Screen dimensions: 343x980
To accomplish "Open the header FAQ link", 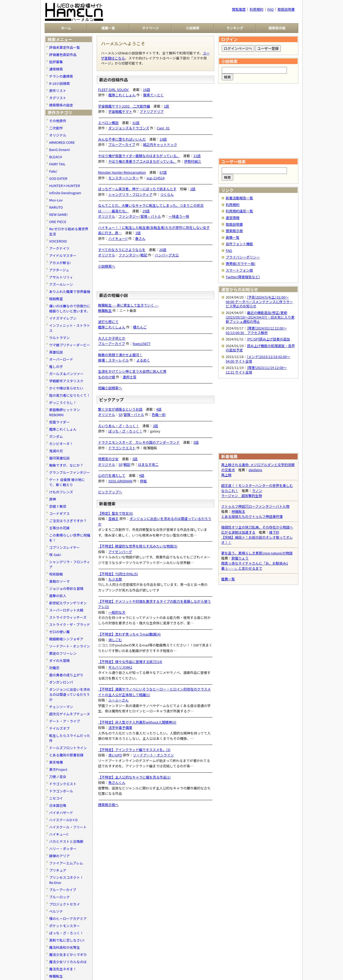I will click(270, 10).
